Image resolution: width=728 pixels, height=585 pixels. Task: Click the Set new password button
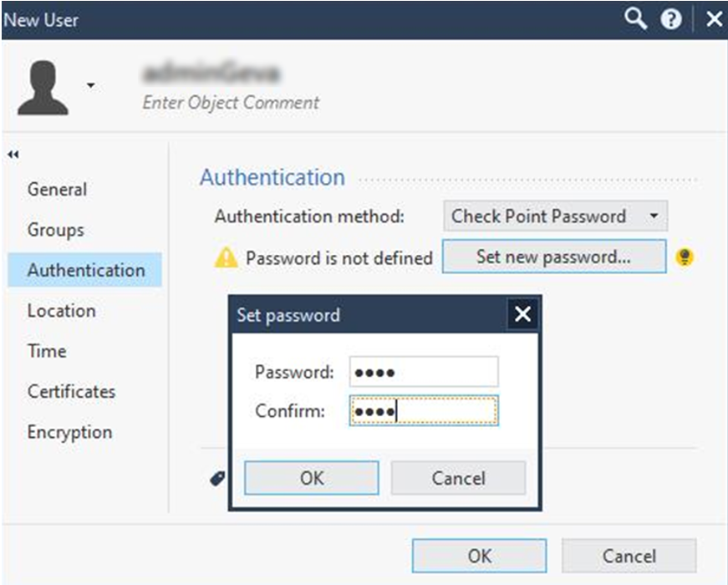coord(554,257)
